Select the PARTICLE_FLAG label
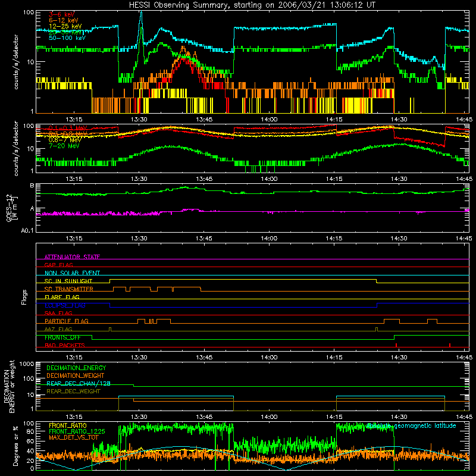 [x=67, y=321]
